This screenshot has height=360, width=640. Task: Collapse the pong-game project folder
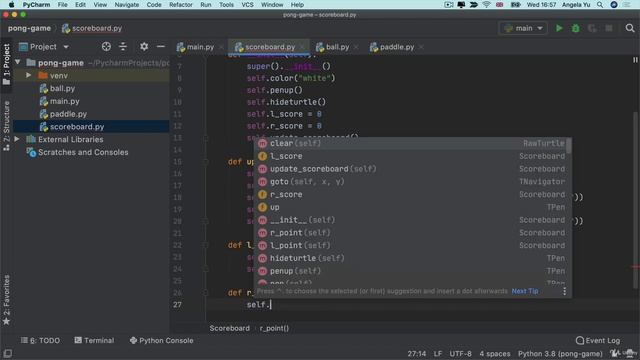(18, 62)
